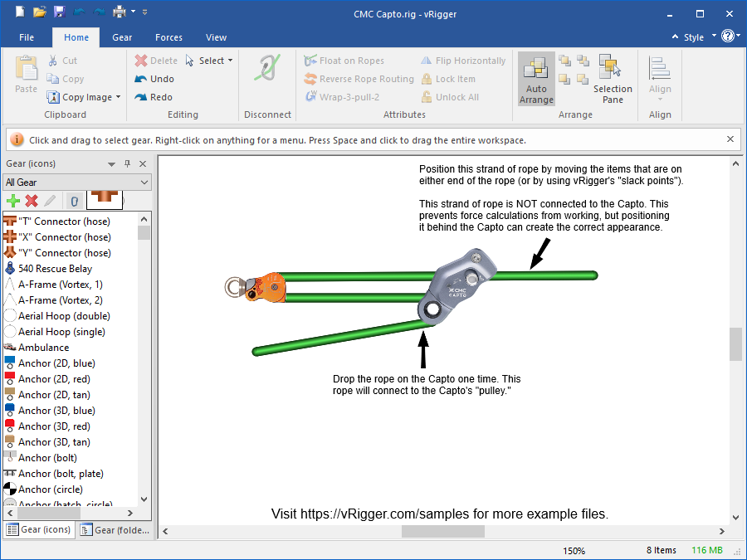The width and height of the screenshot is (747, 560).
Task: Expand the Select dropdown in Editing
Action: (230, 61)
